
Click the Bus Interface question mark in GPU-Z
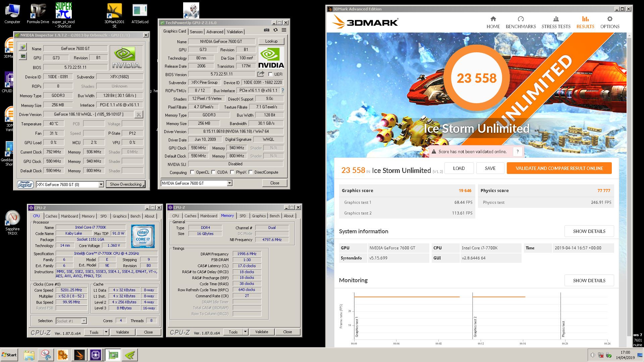[x=282, y=90]
